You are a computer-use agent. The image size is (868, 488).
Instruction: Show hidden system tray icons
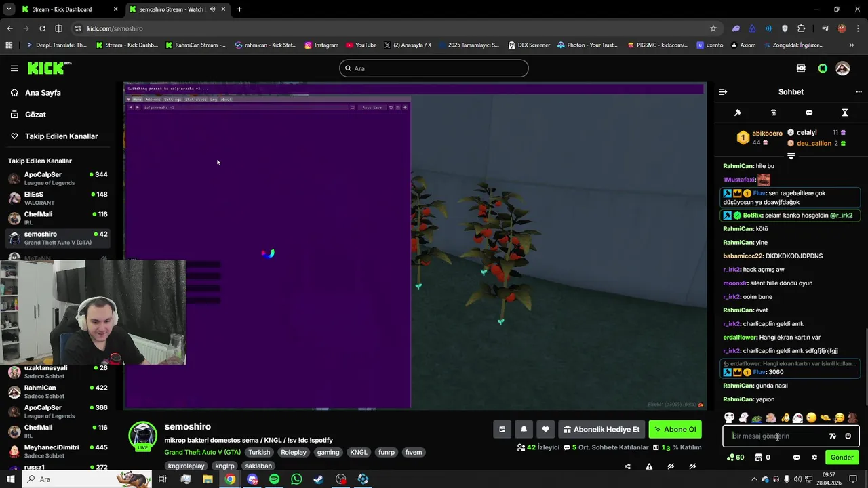coord(755,479)
